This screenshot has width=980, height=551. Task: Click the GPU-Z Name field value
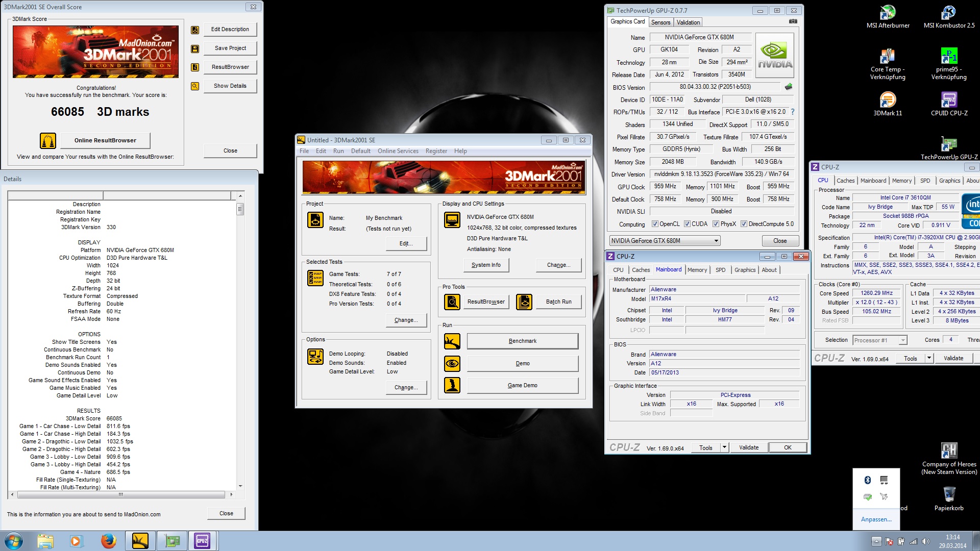[x=700, y=37]
